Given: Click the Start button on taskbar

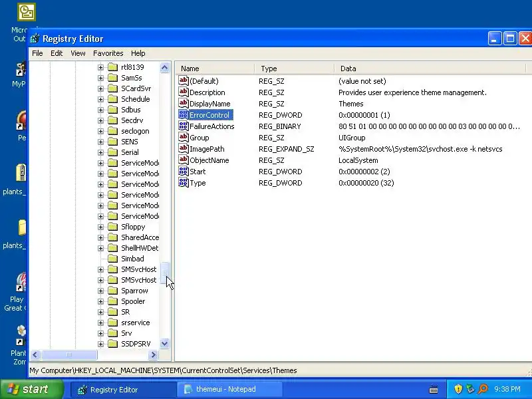Looking at the screenshot, I should point(32,389).
